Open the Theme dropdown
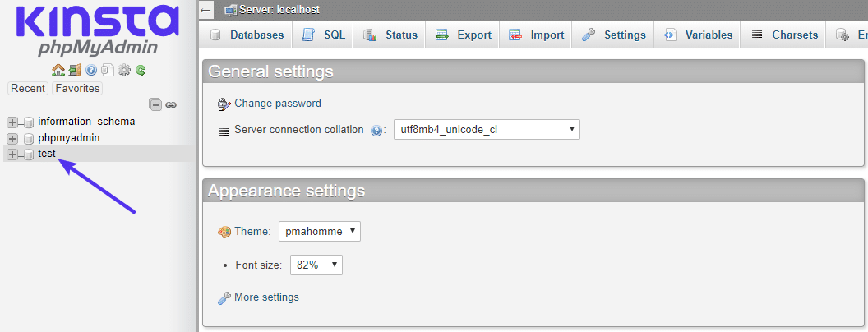Viewport: 868px width, 332px height. pyautogui.click(x=320, y=232)
